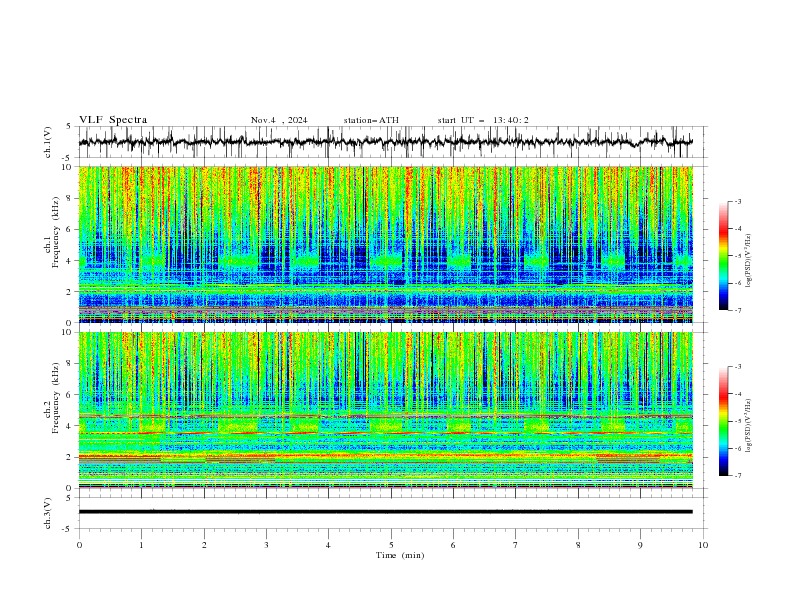
Task: Select the "start UT = 13:40: 2" text
Action: point(483,120)
